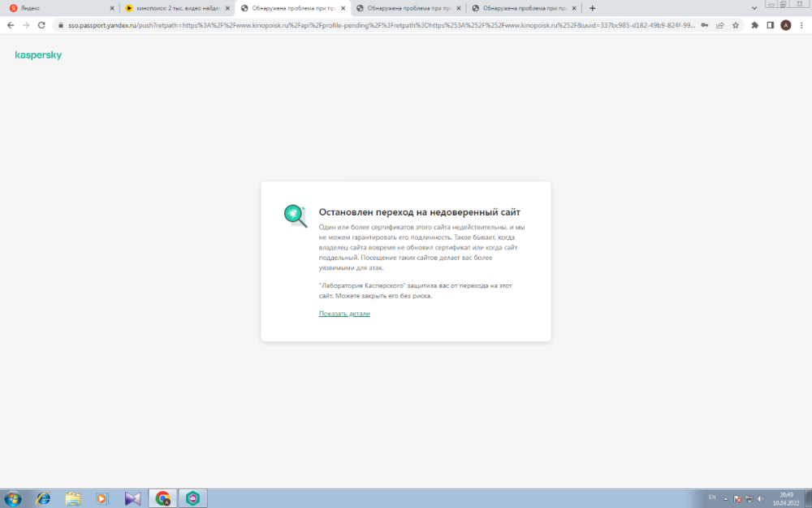This screenshot has height=508, width=812.
Task: Select the address bar URL
Action: click(x=325, y=24)
